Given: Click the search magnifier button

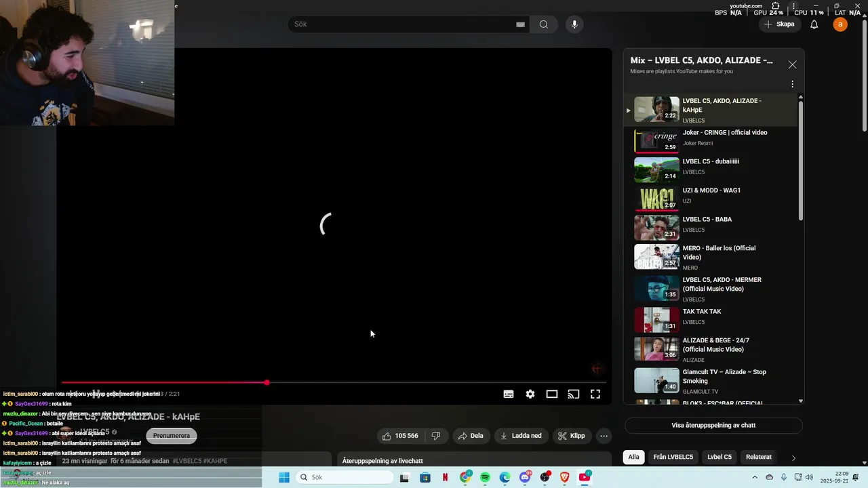Looking at the screenshot, I should (543, 24).
